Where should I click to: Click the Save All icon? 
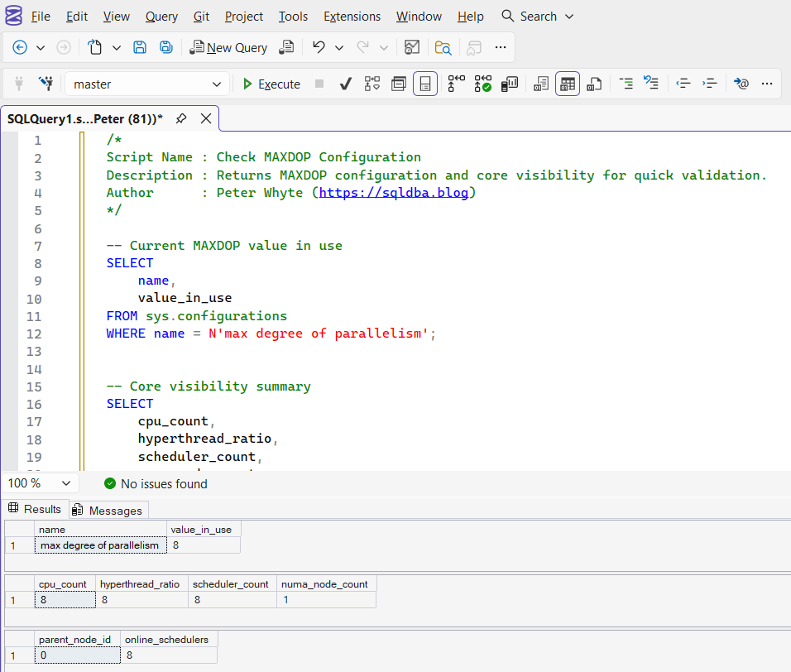(x=166, y=47)
